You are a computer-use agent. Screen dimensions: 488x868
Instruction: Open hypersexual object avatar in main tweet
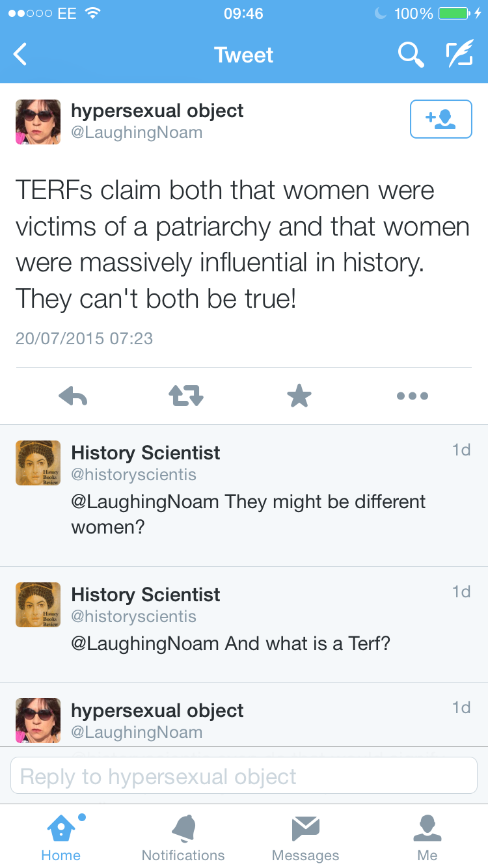click(38, 122)
